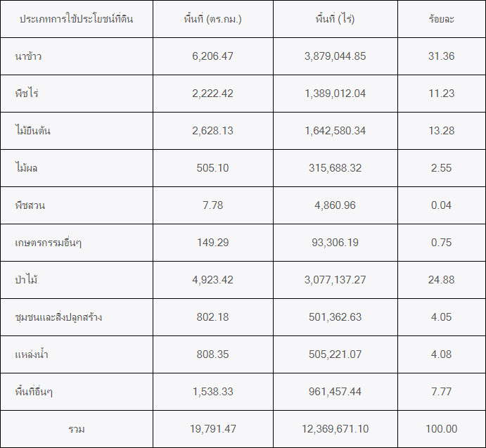Select the ชุมชนและสิ่งปลูกสร้าง row label
Viewport: 486px width, 448px height.
point(58,317)
